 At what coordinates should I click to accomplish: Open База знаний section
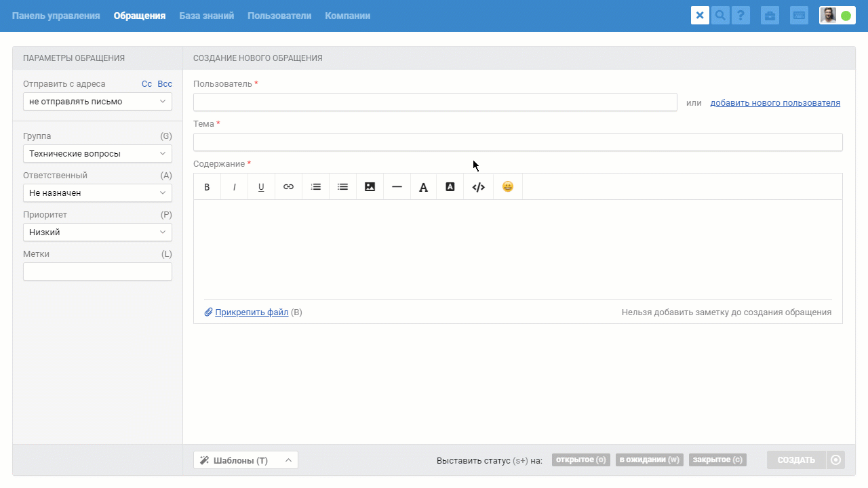point(207,16)
